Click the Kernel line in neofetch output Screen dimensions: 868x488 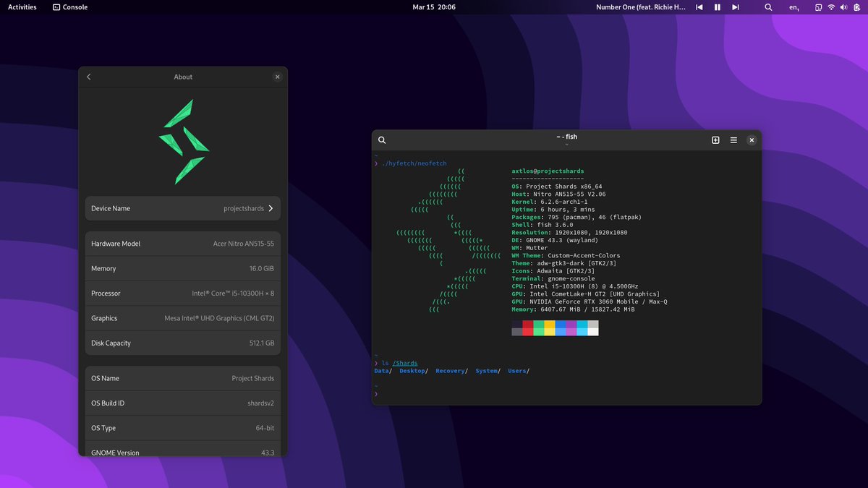548,202
